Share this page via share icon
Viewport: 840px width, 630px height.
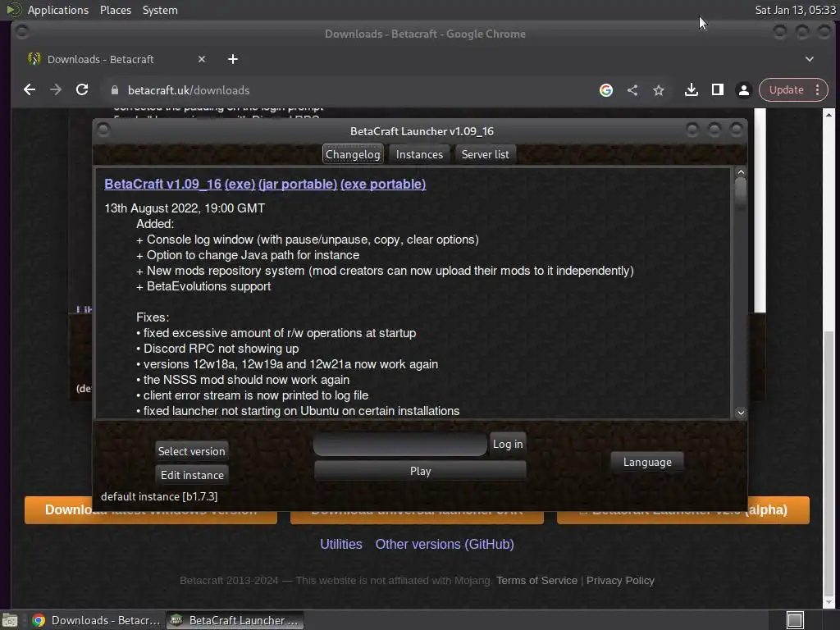[632, 90]
